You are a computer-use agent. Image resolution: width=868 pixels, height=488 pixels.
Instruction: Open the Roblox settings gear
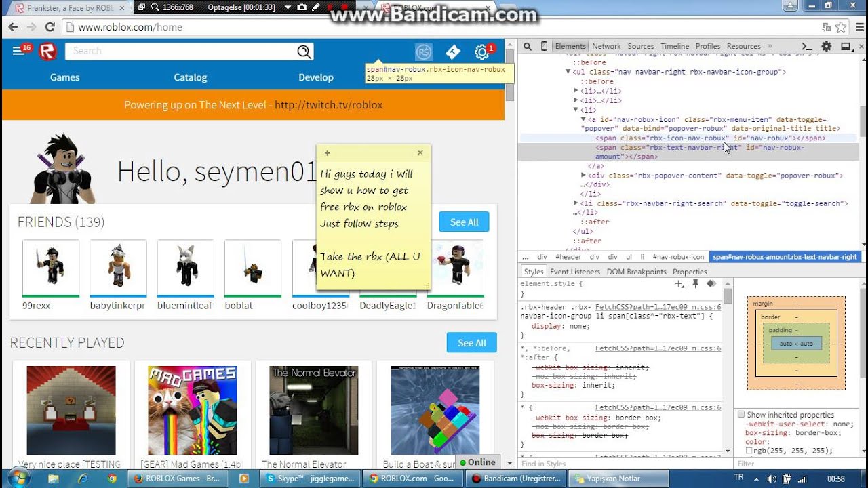tap(481, 52)
